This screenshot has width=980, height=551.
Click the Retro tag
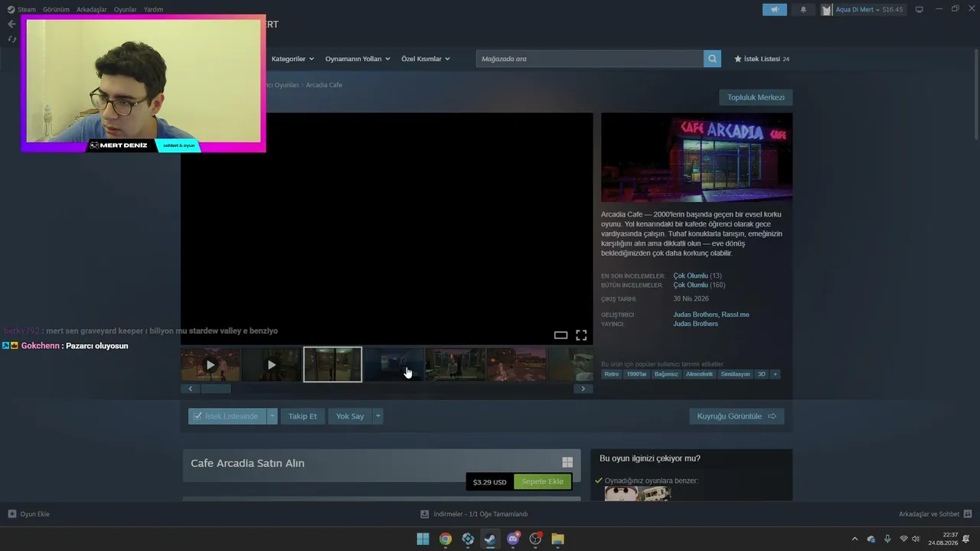pos(611,374)
